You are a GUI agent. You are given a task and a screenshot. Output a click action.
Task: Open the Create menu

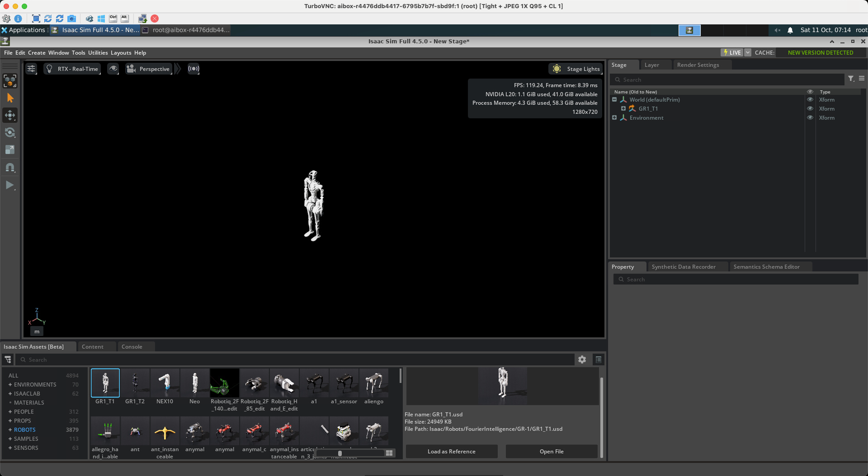pos(37,53)
